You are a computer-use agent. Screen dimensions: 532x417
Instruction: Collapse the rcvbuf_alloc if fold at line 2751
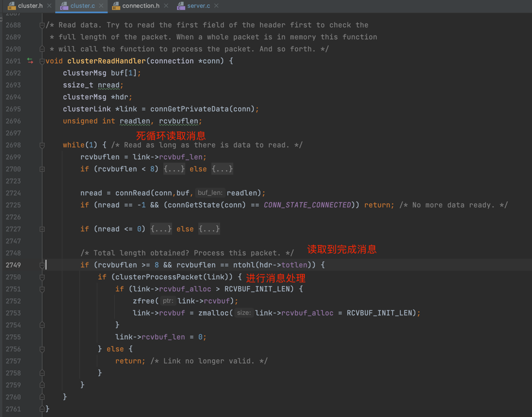42,289
